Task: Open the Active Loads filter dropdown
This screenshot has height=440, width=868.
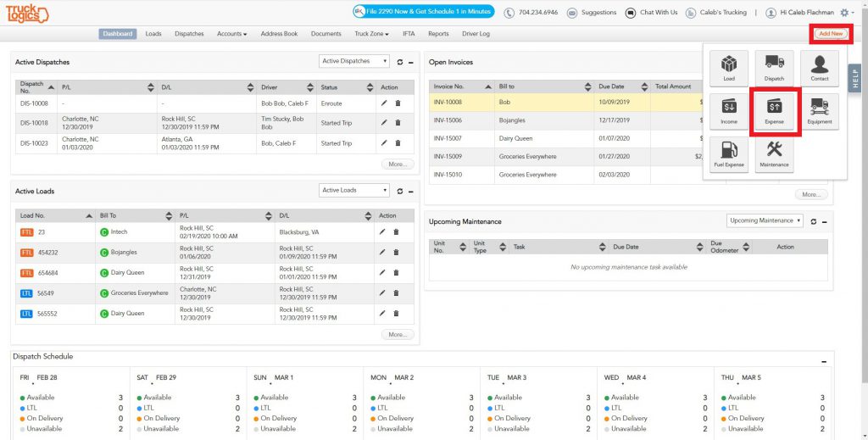Action: pyautogui.click(x=354, y=191)
